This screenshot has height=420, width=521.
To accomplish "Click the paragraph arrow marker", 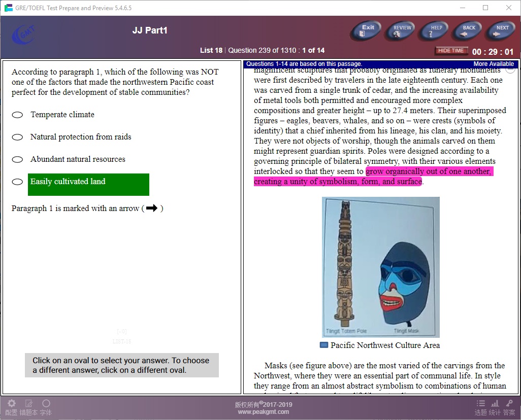I will pos(151,208).
